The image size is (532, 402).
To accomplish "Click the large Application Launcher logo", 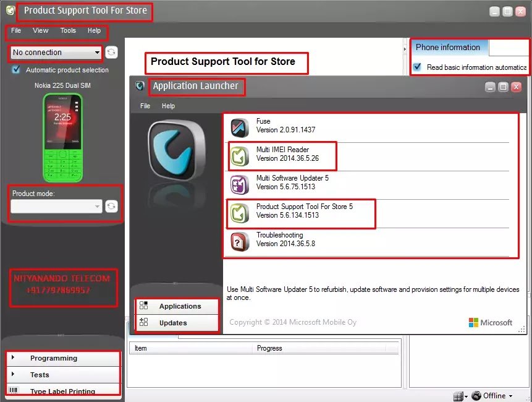I will [177, 150].
